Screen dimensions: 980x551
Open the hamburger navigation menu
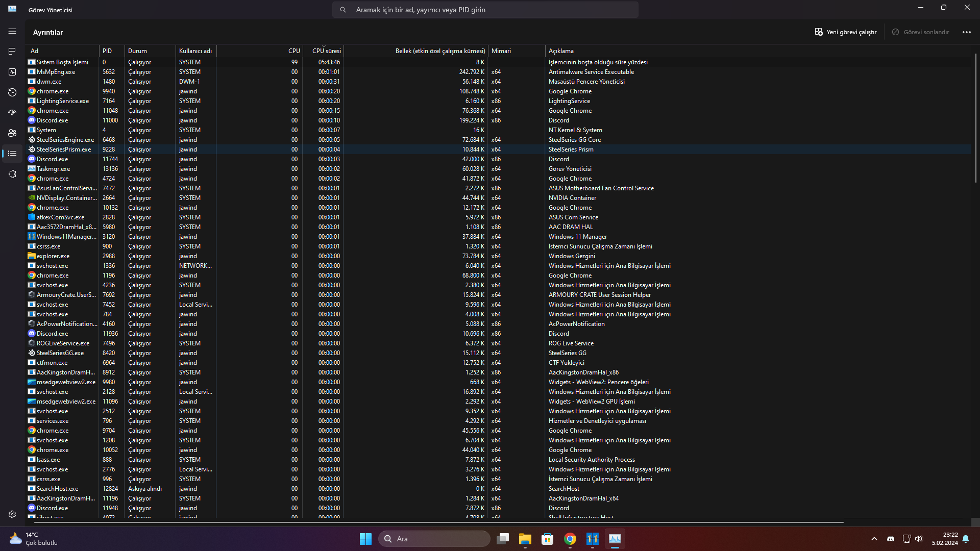(12, 32)
